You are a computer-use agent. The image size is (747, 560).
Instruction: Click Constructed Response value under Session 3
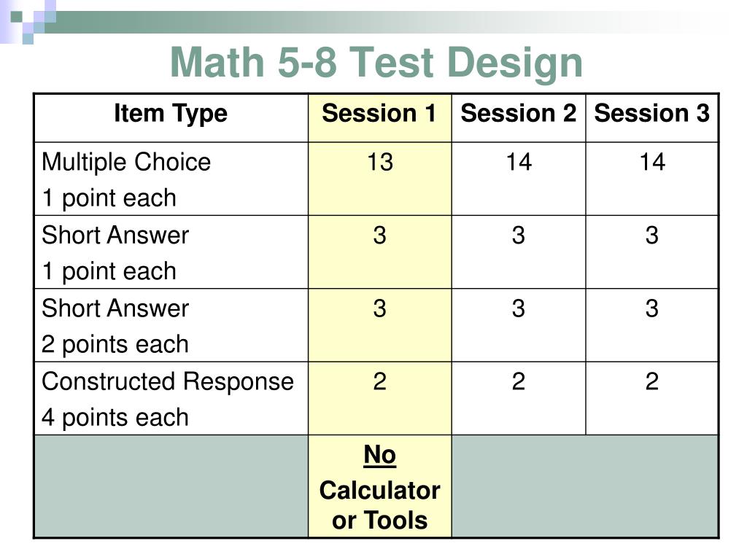[x=651, y=381]
